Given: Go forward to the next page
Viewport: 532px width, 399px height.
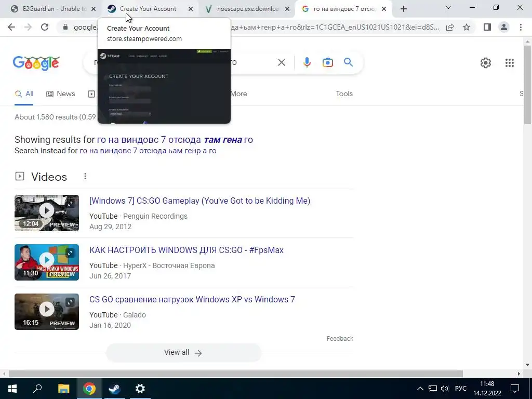Looking at the screenshot, I should pyautogui.click(x=28, y=27).
